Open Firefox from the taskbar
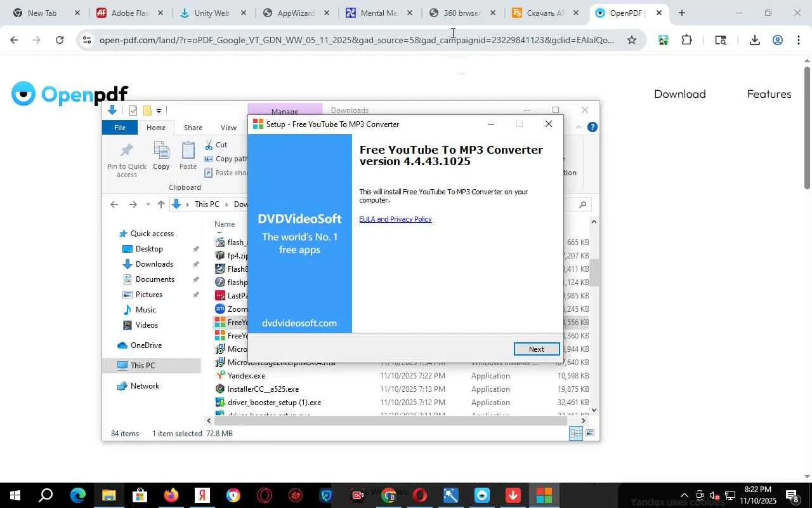The image size is (812, 508). (x=171, y=495)
